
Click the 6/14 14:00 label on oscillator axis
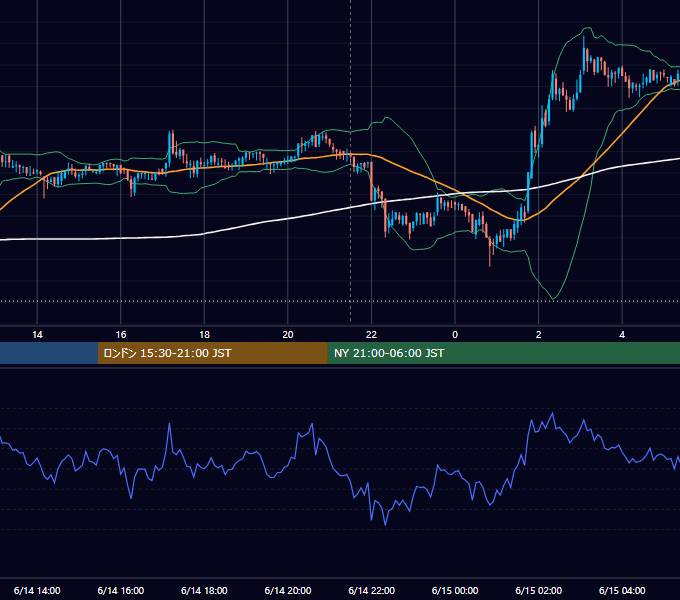pos(37,590)
